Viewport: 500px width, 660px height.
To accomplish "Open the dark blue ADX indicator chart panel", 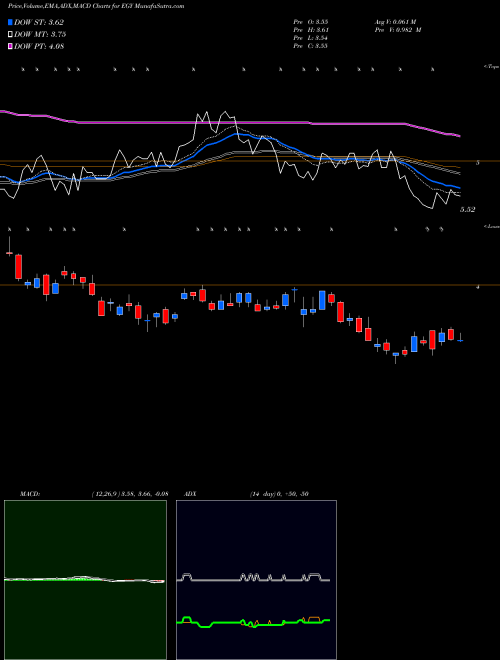I will (256, 580).
